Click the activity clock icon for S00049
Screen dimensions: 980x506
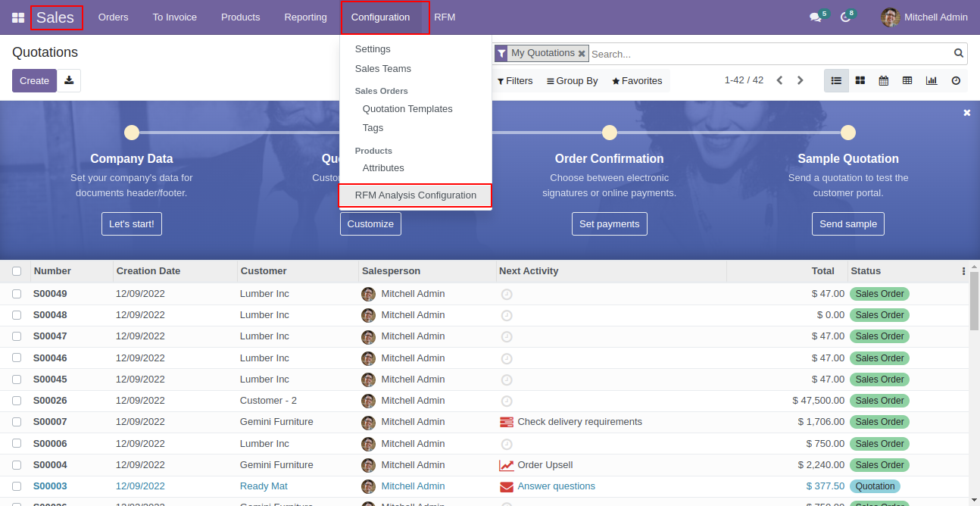click(x=507, y=294)
